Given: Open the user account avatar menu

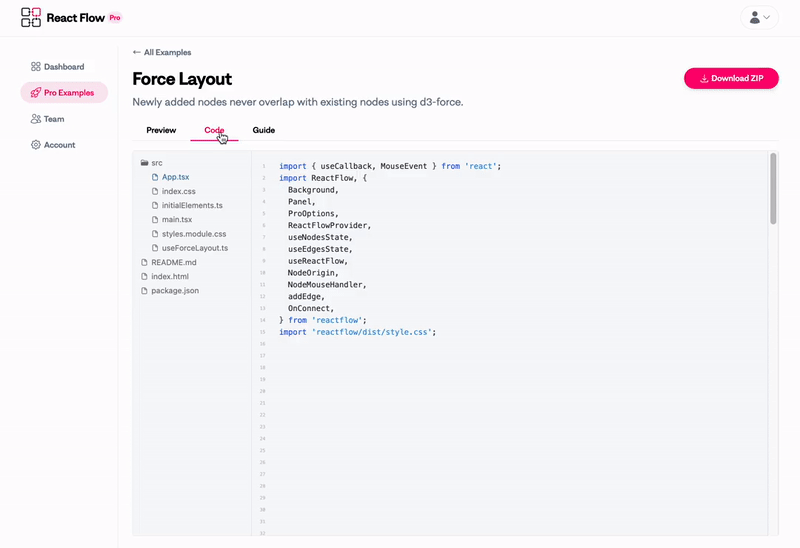Looking at the screenshot, I should (759, 17).
